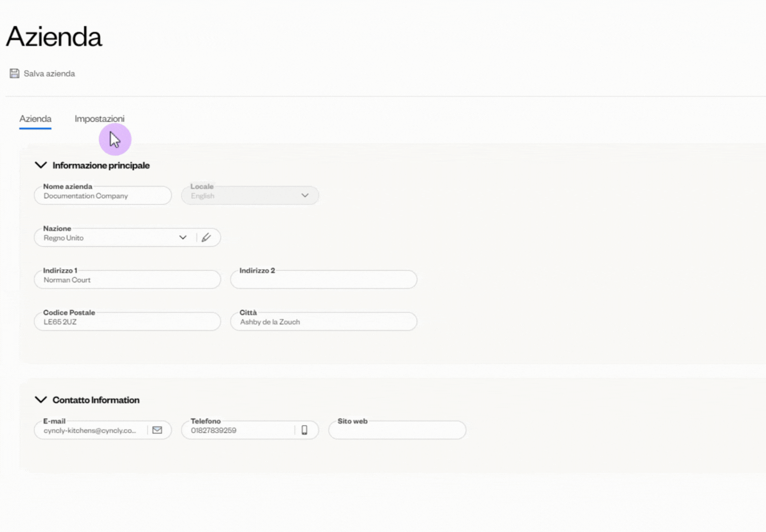
Task: Click into the Città field
Action: [x=323, y=322]
